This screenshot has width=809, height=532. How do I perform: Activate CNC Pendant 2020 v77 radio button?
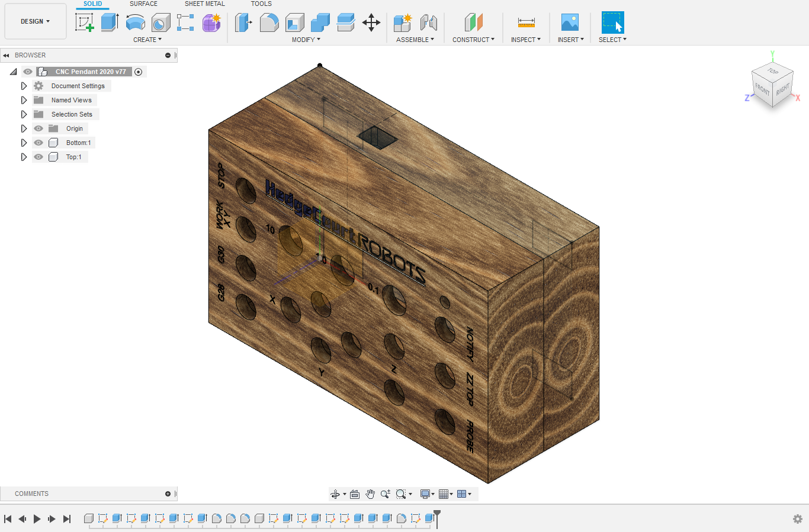tap(138, 72)
